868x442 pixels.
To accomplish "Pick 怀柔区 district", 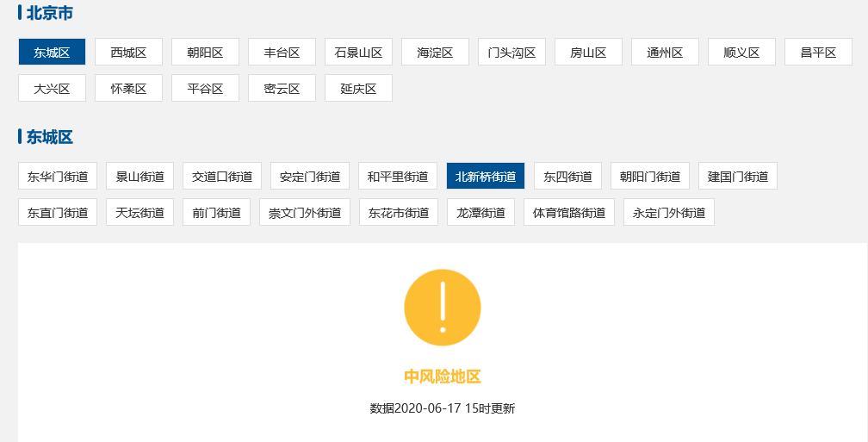I will coord(128,88).
